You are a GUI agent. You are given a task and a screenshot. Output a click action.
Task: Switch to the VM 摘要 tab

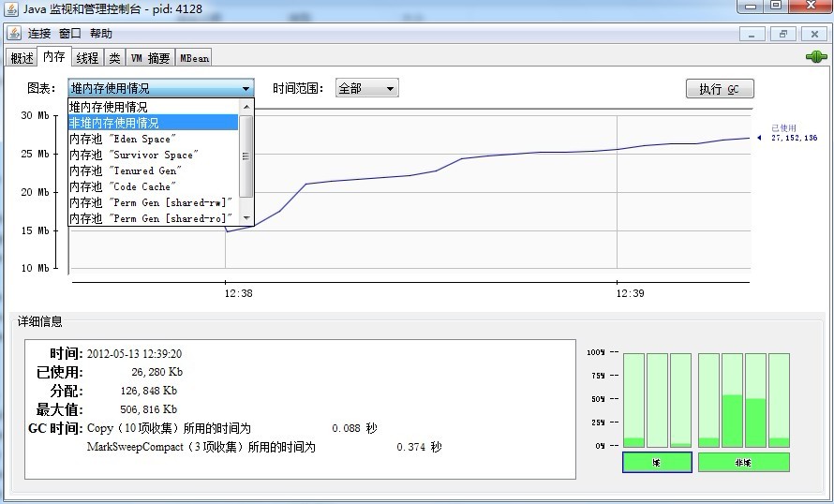151,57
